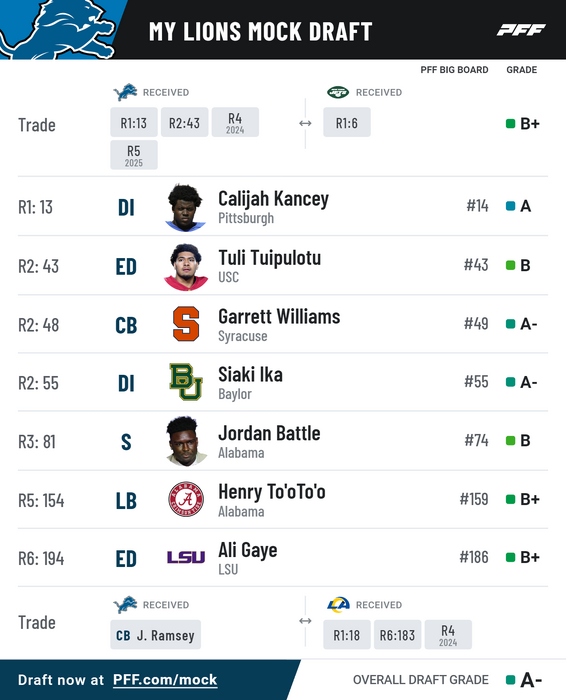Click the trade swap arrows near Jets
This screenshot has width=566, height=700.
coord(305,123)
